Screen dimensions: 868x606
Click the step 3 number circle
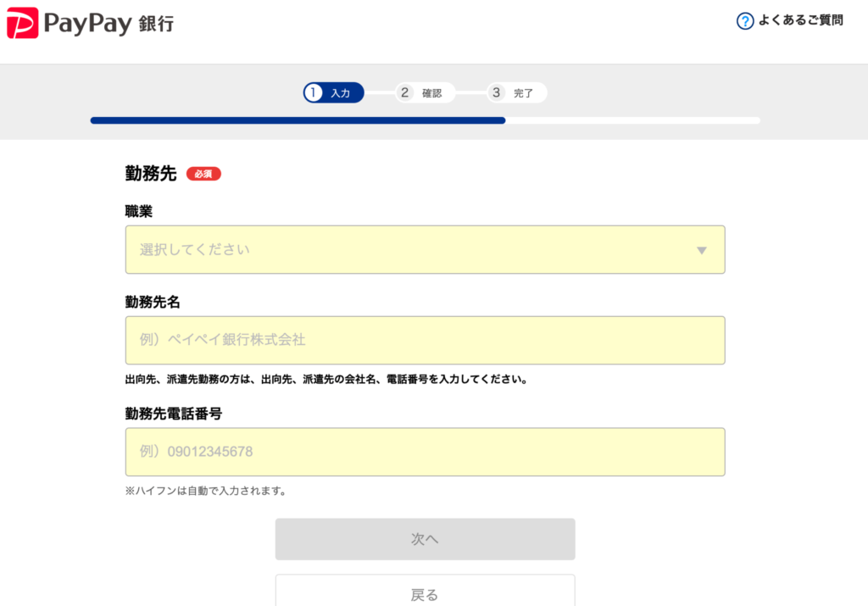coord(497,93)
